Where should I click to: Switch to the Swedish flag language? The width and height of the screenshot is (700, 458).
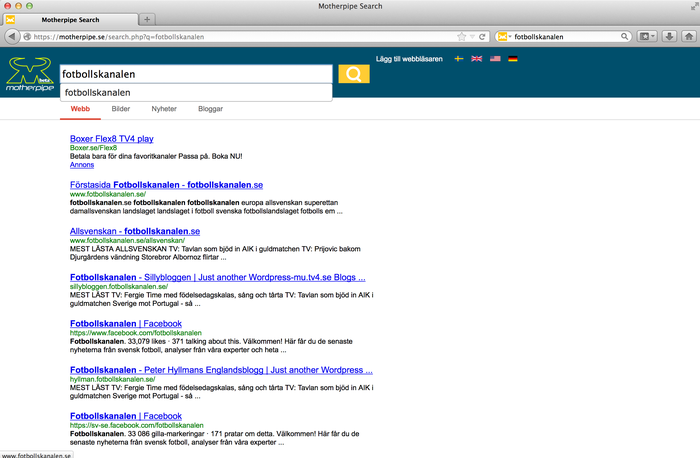click(458, 59)
